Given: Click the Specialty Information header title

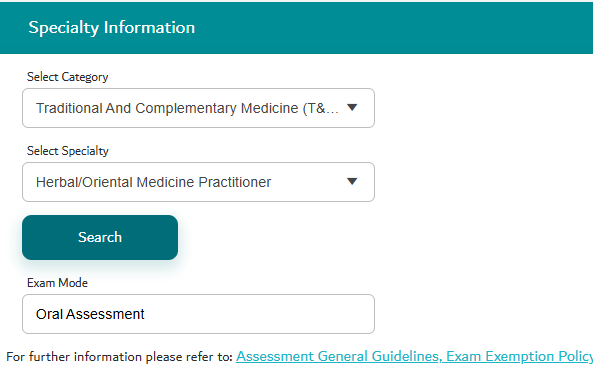Looking at the screenshot, I should pyautogui.click(x=112, y=28).
